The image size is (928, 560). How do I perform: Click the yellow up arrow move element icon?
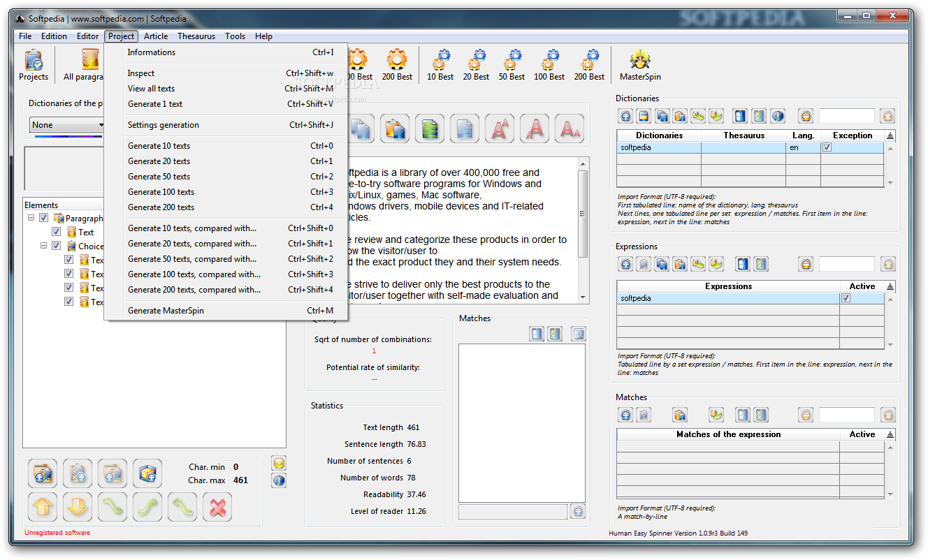[x=43, y=507]
